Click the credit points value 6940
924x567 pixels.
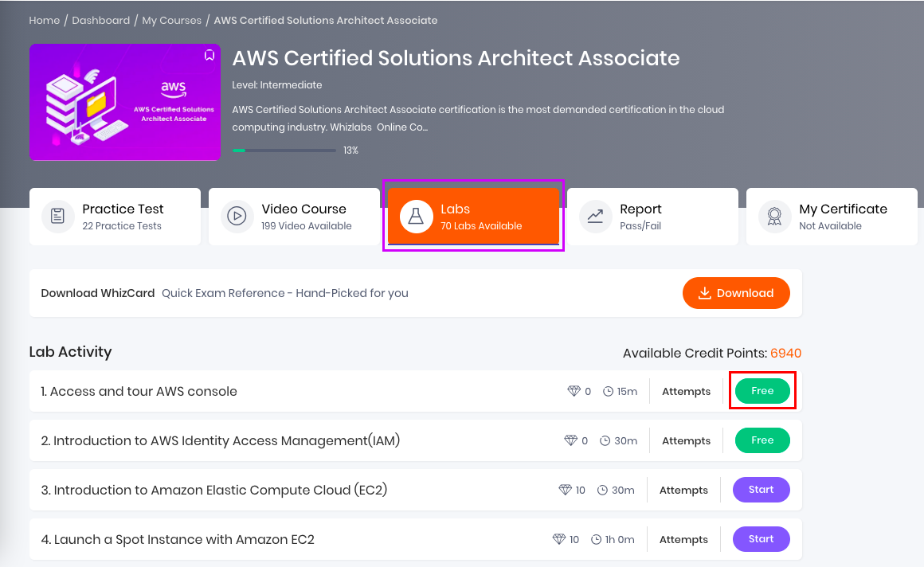click(785, 353)
